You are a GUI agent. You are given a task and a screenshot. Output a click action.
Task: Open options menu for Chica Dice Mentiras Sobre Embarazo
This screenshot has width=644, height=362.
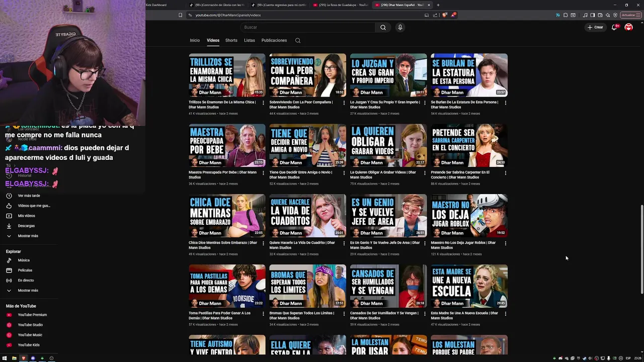[263, 243]
